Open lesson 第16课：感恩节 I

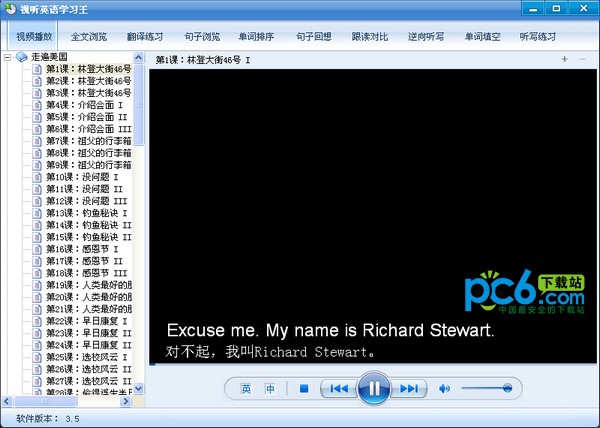click(x=88, y=249)
